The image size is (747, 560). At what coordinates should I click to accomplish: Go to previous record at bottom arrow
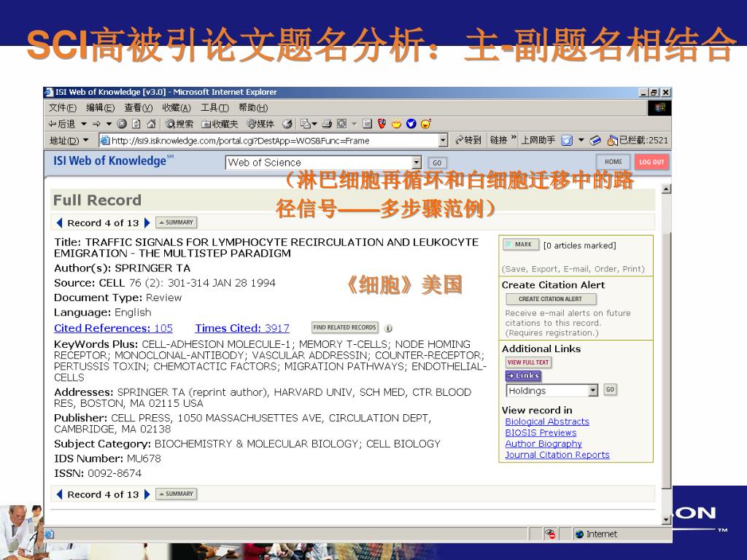click(x=59, y=494)
